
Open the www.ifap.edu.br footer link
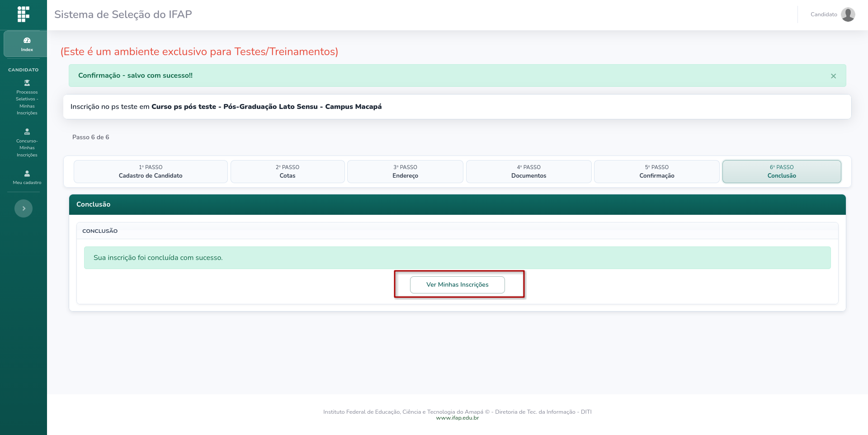458,418
